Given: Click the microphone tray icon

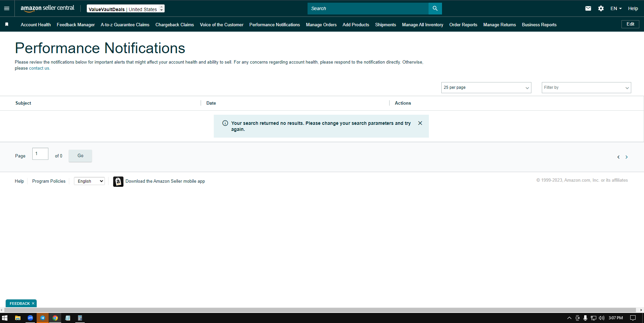Looking at the screenshot, I should click(586, 318).
